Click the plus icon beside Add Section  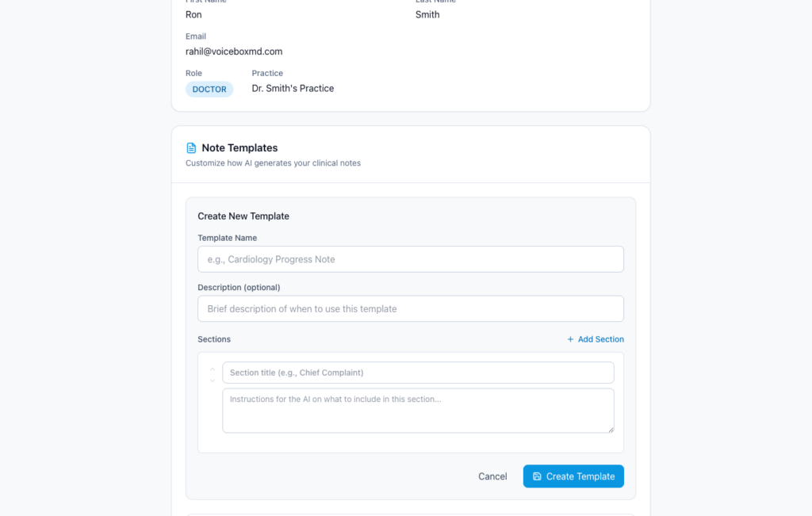pos(570,339)
